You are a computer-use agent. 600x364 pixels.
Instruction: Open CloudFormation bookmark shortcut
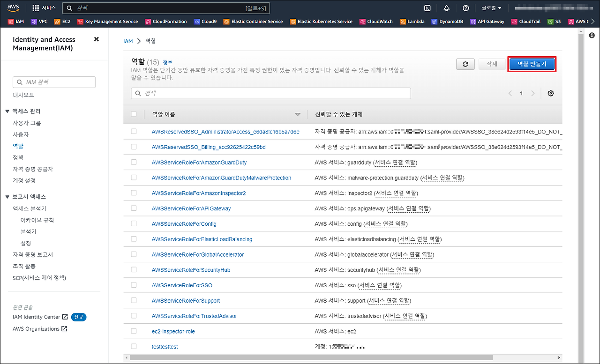(166, 22)
